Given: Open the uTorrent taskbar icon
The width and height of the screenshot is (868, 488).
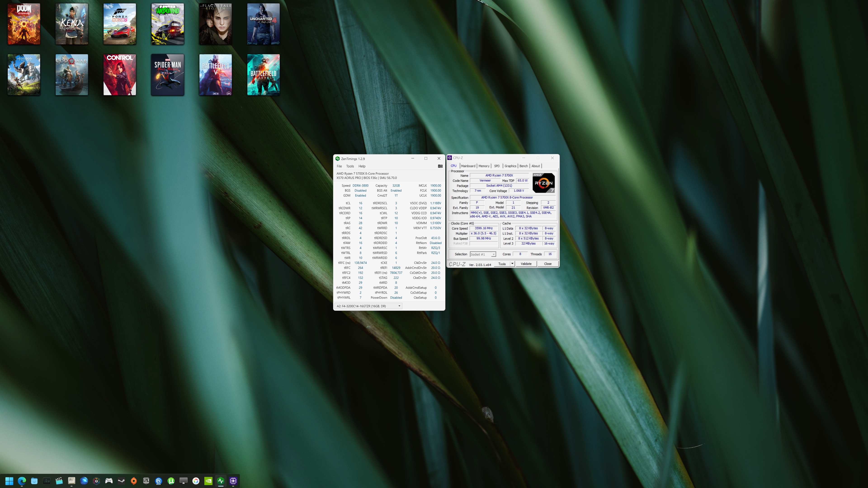Looking at the screenshot, I should tap(171, 481).
